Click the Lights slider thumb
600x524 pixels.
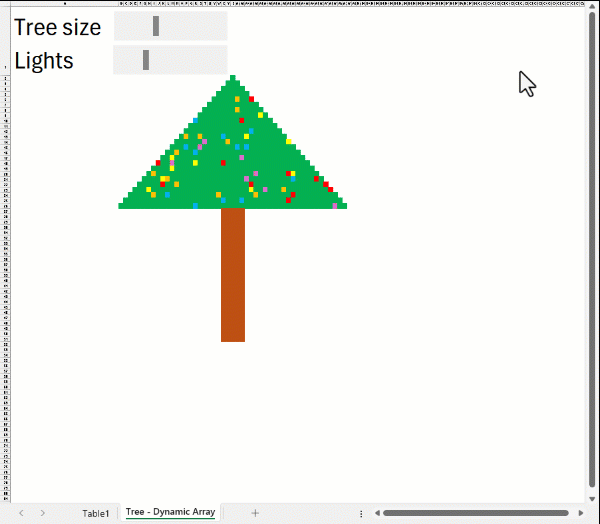point(146,60)
